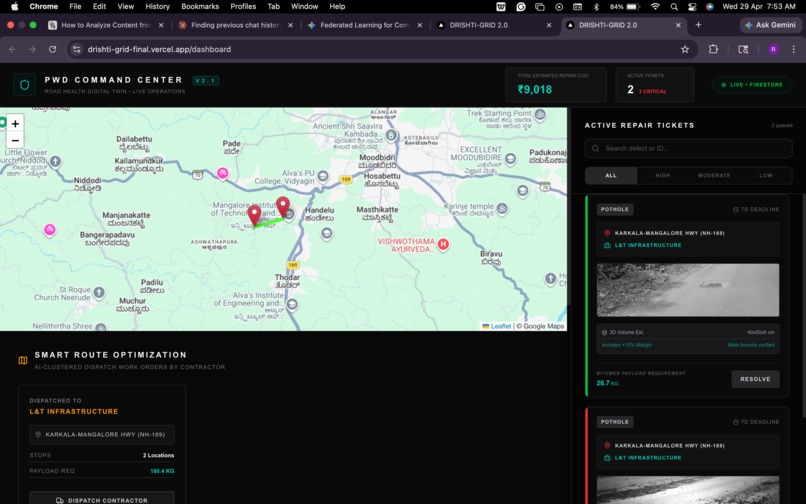The image size is (806, 504).
Task: Switch to How to Analyze Content tab
Action: 106,25
